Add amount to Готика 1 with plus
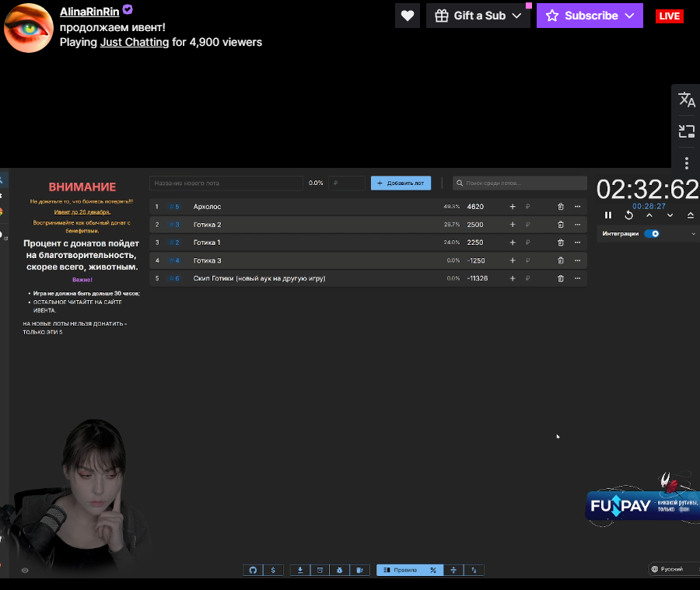700x590 pixels. pyautogui.click(x=513, y=243)
